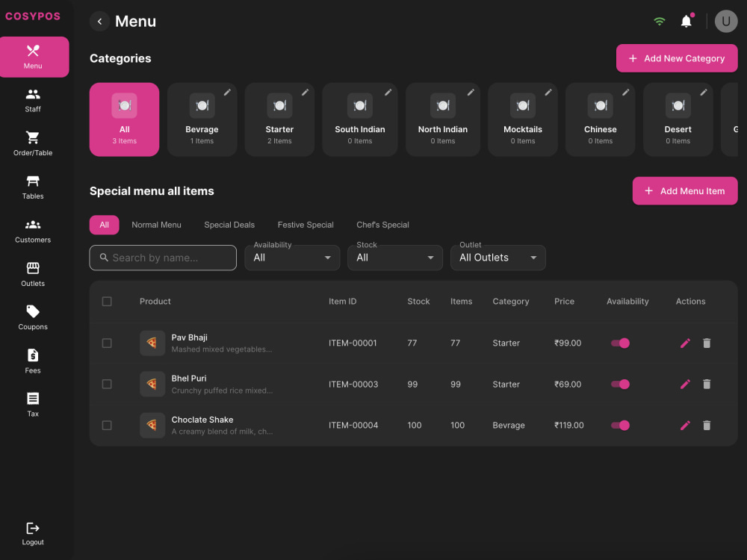Select the Desert category card
Viewport: 747px width, 560px height.
[678, 119]
